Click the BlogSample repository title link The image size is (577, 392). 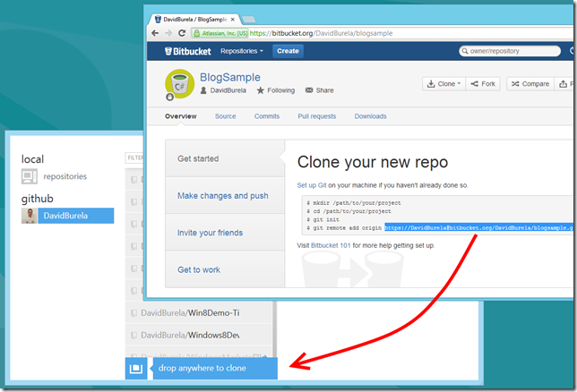point(230,77)
